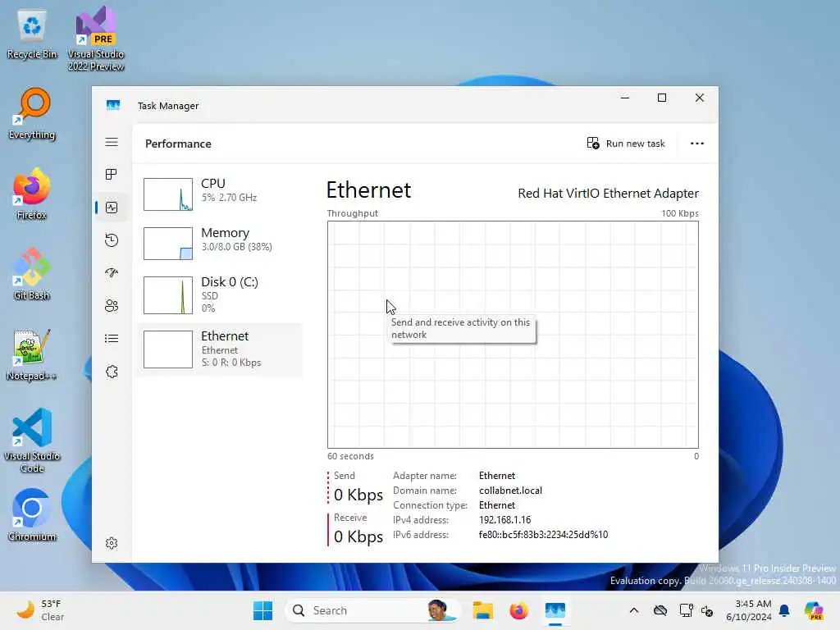Viewport: 840px width, 630px height.
Task: Select the CPU performance item
Action: click(x=220, y=194)
